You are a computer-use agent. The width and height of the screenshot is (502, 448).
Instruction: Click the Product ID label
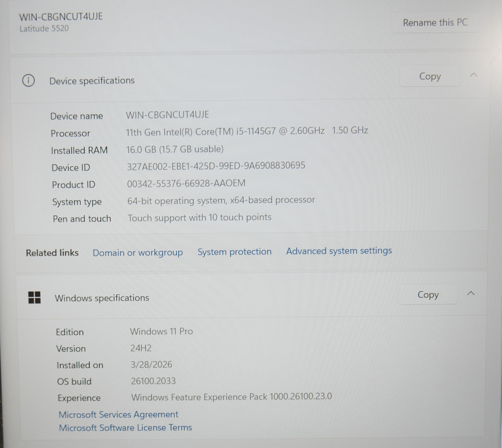pos(73,185)
